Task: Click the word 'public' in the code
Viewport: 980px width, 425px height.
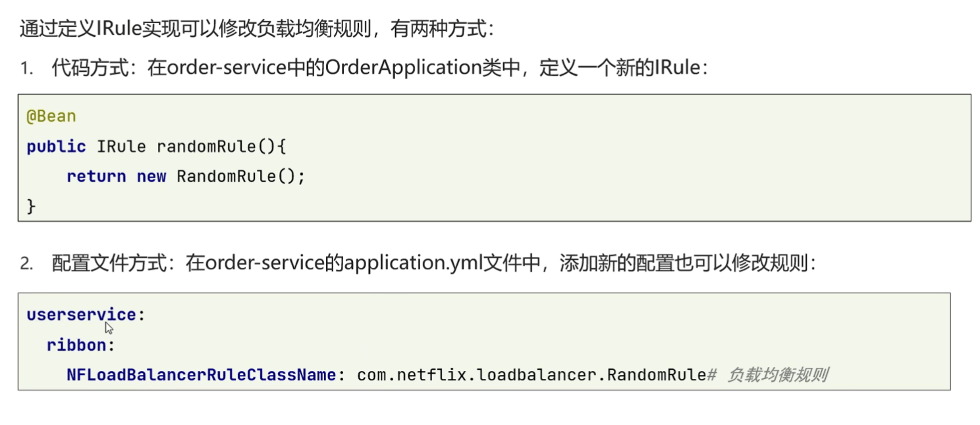Action: click(x=56, y=146)
